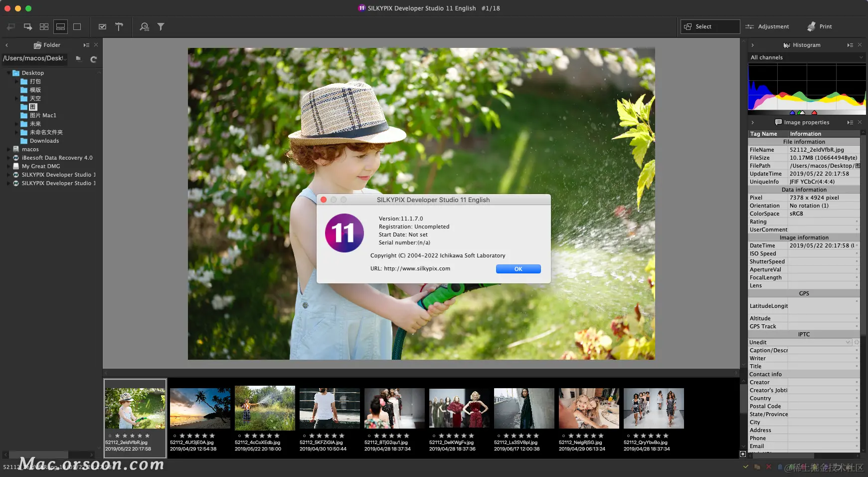This screenshot has height=477, width=868.
Task: Open the All channels histogram dropdown
Action: [x=806, y=57]
